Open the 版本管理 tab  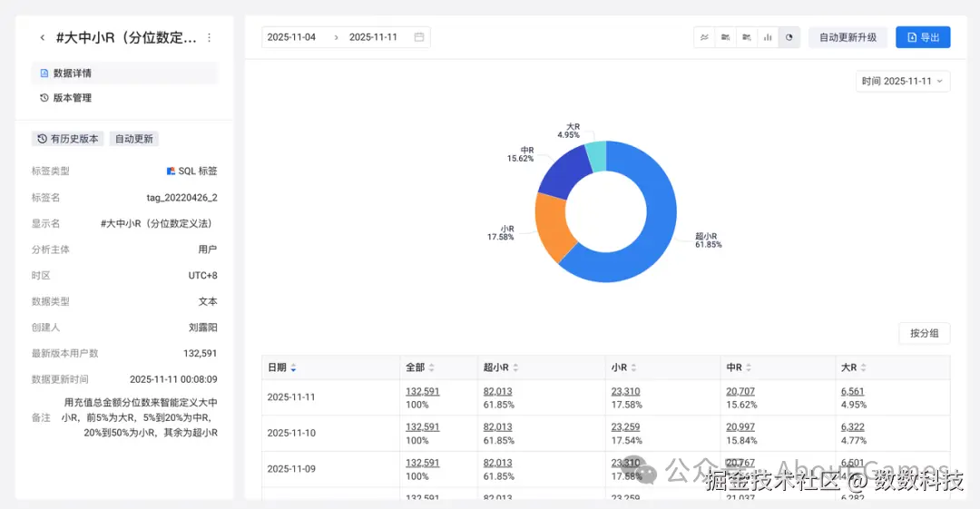[x=125, y=98]
